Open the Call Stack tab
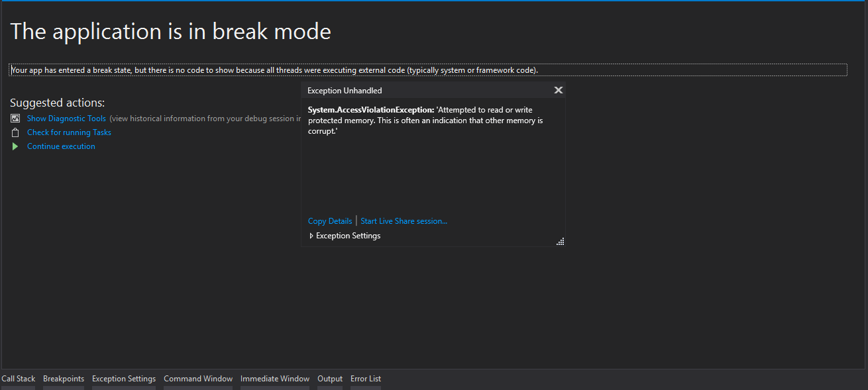This screenshot has width=868, height=390. tap(18, 378)
